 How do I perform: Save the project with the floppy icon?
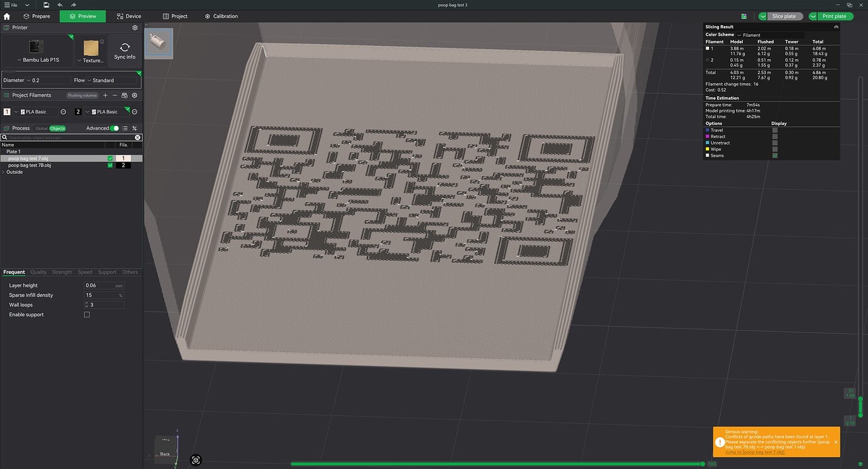47,4
